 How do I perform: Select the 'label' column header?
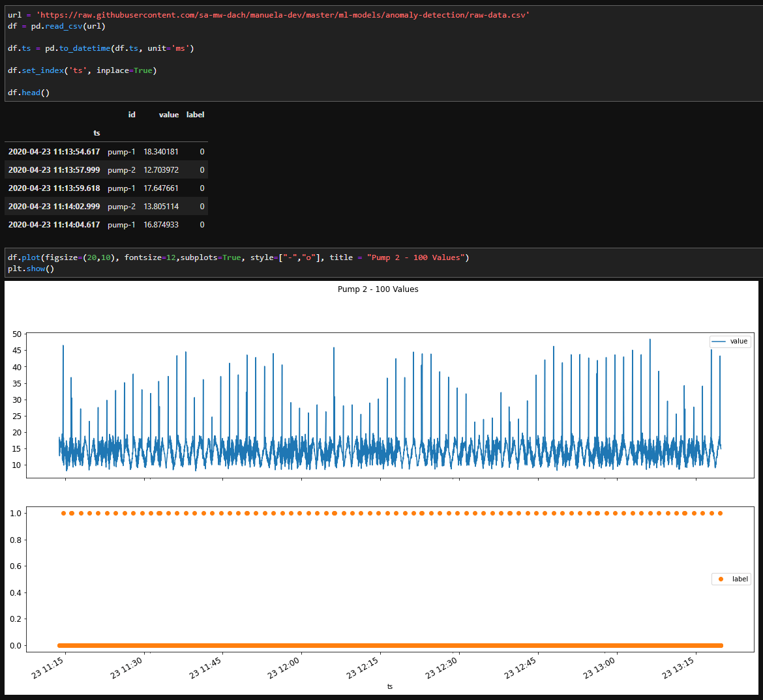pos(195,115)
